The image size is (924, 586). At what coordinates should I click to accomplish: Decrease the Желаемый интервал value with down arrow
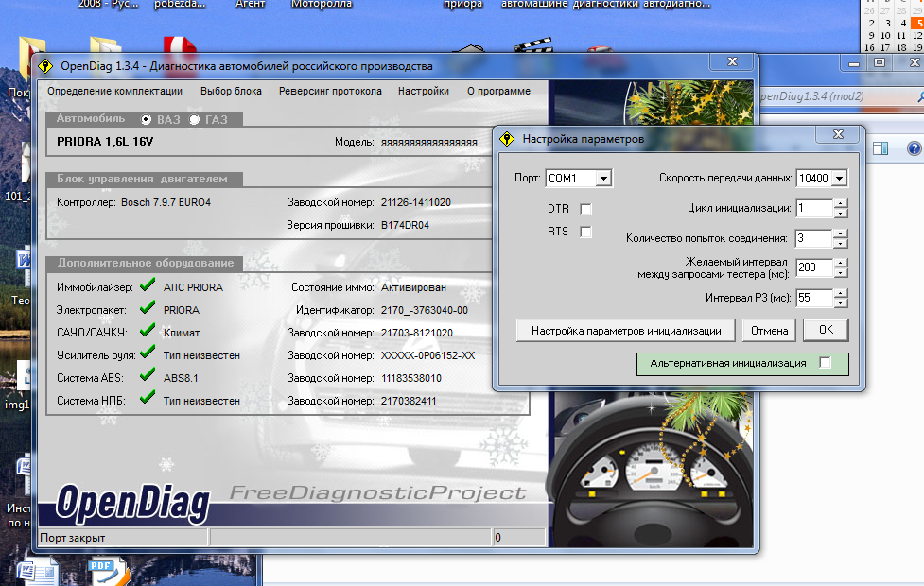click(841, 273)
